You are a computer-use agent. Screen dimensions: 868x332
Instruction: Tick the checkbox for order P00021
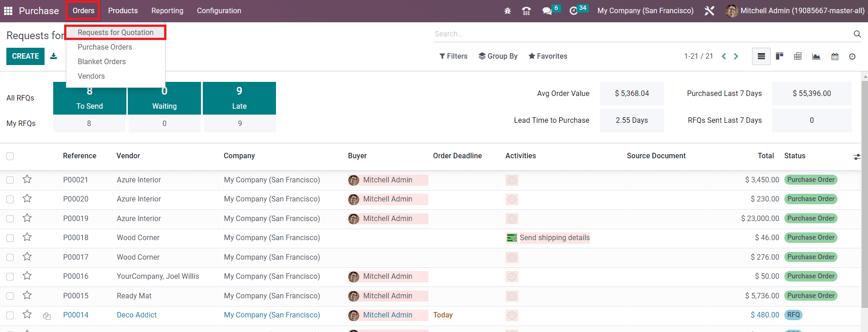pyautogui.click(x=10, y=180)
